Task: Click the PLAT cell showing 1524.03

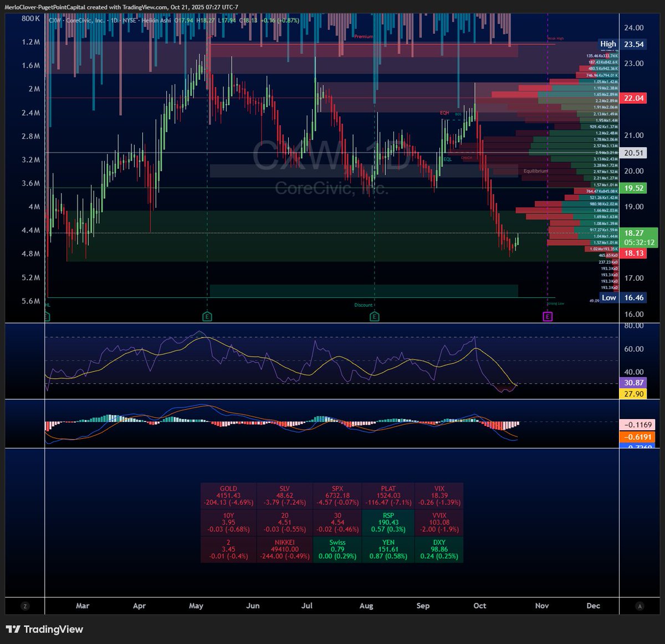Action: pos(388,496)
